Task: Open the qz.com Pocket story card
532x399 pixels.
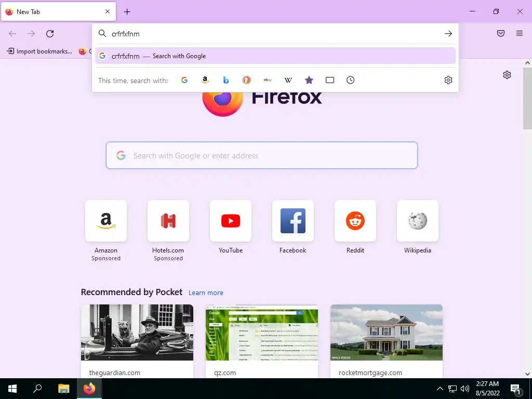Action: pos(262,341)
